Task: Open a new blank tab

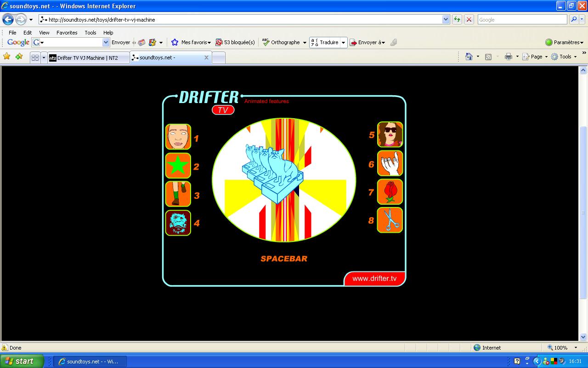Action: coord(219,58)
